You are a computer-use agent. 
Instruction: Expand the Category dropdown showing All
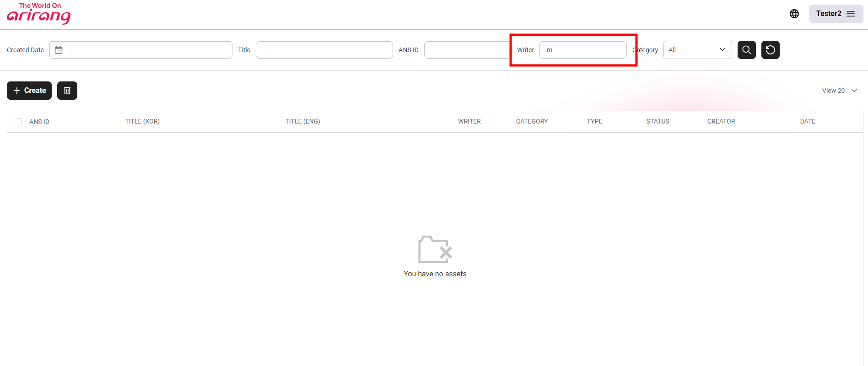point(697,50)
